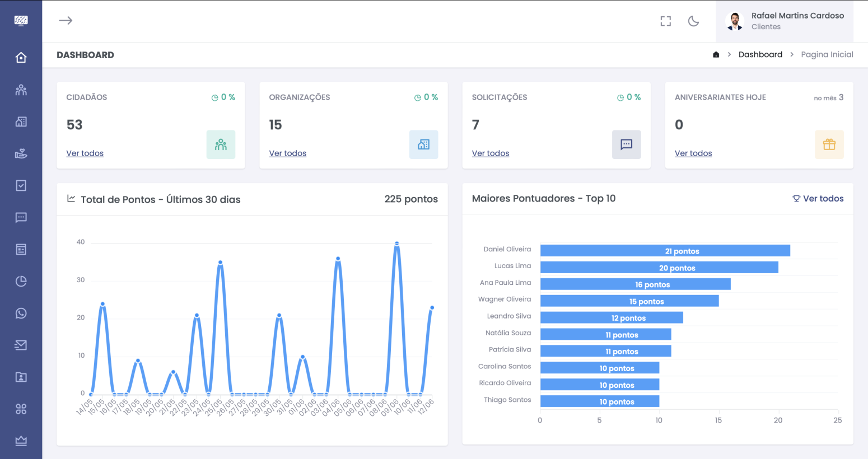Select the 04/06 data point on the chart

[x=338, y=259]
